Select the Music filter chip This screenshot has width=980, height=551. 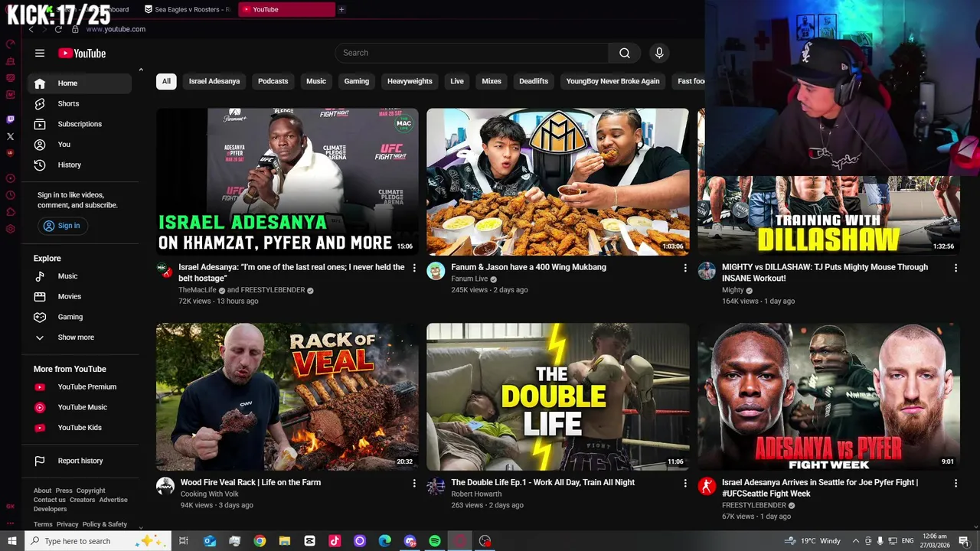[316, 81]
